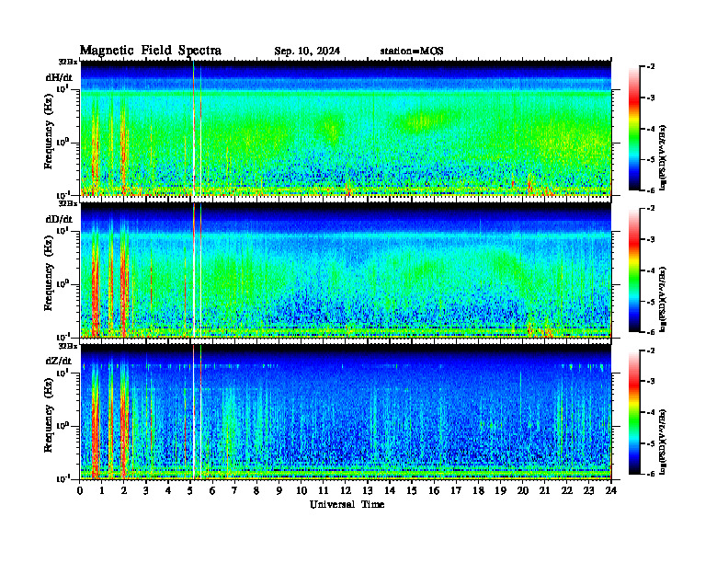
Task: Click the "station=MOS" label
Action: click(412, 52)
